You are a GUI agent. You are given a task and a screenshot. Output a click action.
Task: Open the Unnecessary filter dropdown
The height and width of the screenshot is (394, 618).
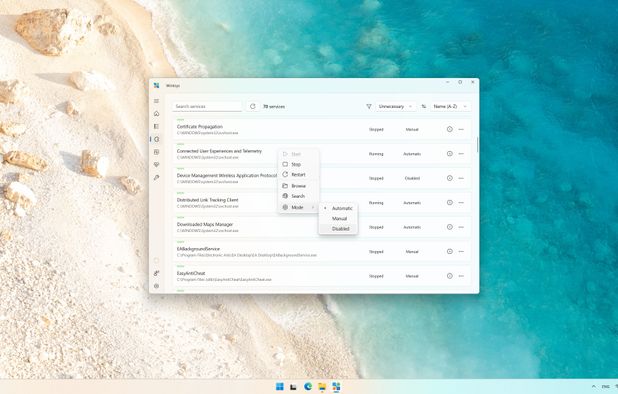click(x=395, y=106)
